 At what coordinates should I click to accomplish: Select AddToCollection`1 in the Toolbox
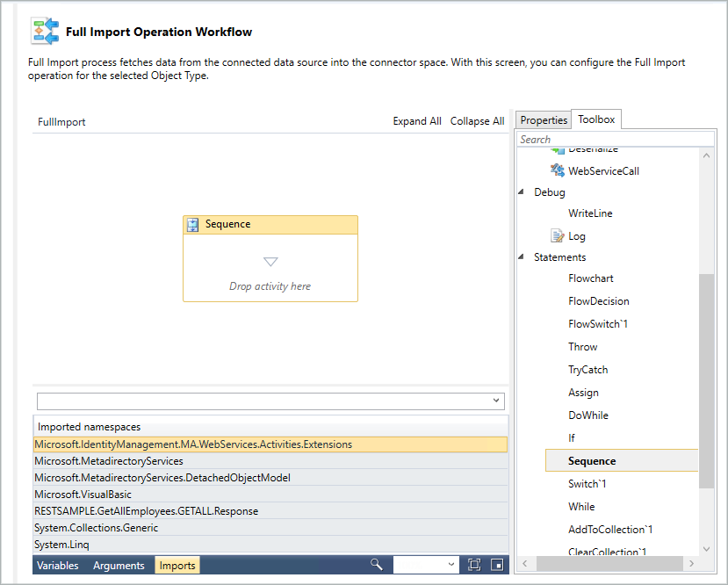click(610, 530)
